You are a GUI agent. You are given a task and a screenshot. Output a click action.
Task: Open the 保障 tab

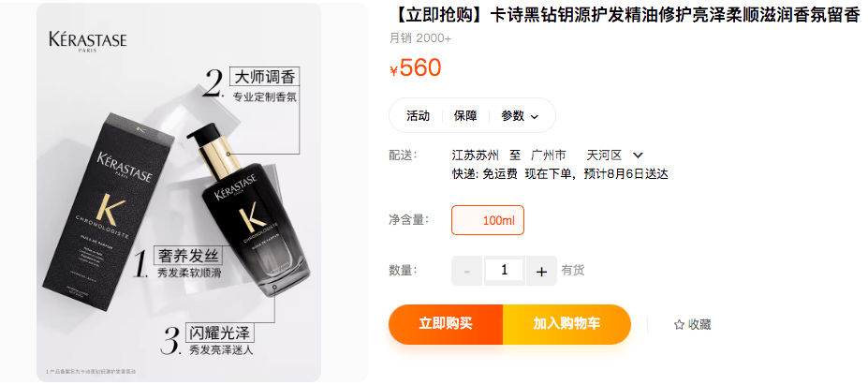click(x=465, y=116)
